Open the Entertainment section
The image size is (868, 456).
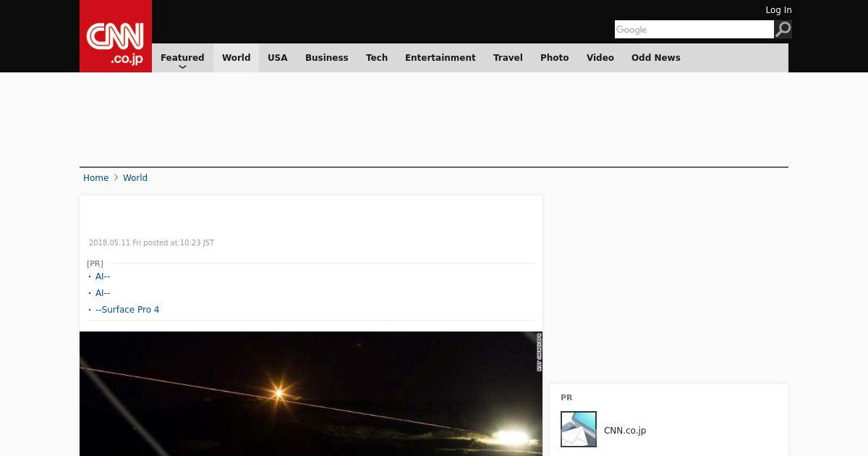tap(441, 58)
